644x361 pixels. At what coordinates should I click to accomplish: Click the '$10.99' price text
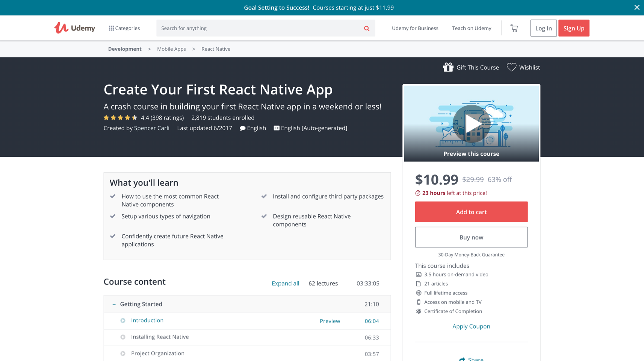point(437,179)
